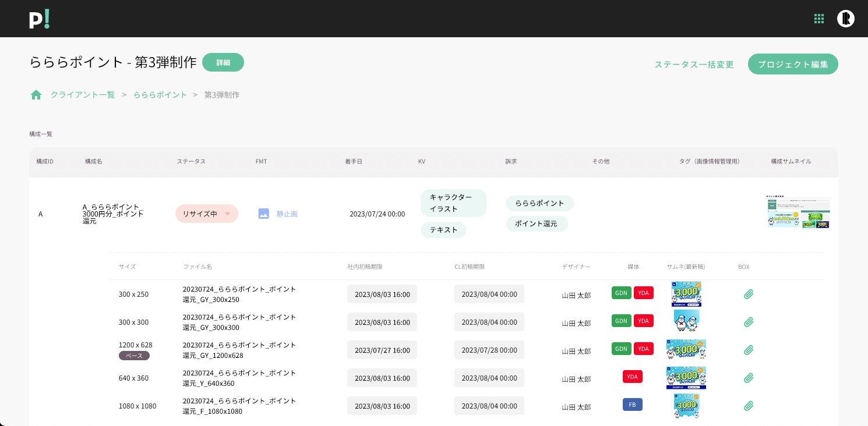The height and width of the screenshot is (426, 868).
Task: Click file name ending GY_300x300
Action: (239, 322)
